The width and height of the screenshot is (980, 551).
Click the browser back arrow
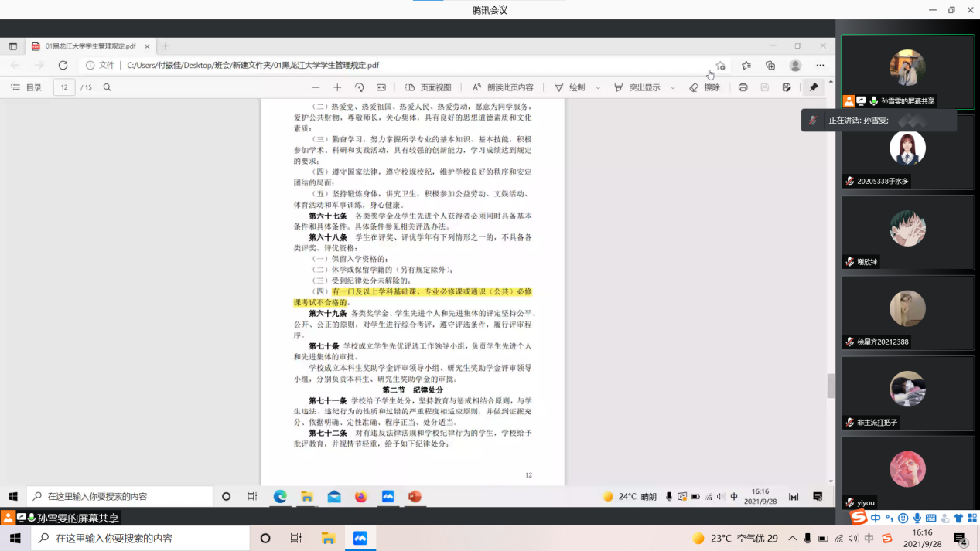click(15, 66)
